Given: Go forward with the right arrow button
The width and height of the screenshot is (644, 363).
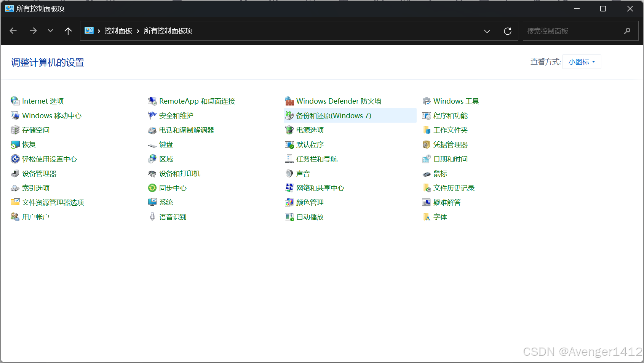Looking at the screenshot, I should [x=33, y=31].
